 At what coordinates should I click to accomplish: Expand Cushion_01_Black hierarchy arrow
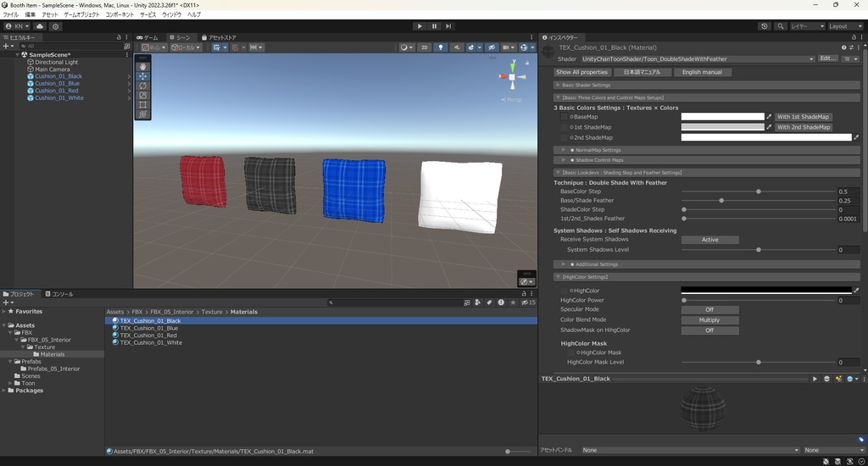[x=129, y=76]
